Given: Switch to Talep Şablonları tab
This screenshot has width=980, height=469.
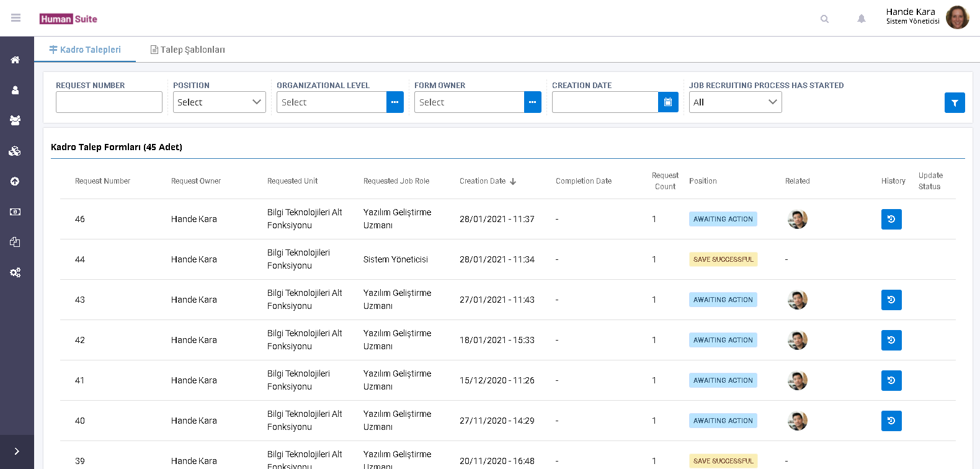Looking at the screenshot, I should pyautogui.click(x=188, y=50).
